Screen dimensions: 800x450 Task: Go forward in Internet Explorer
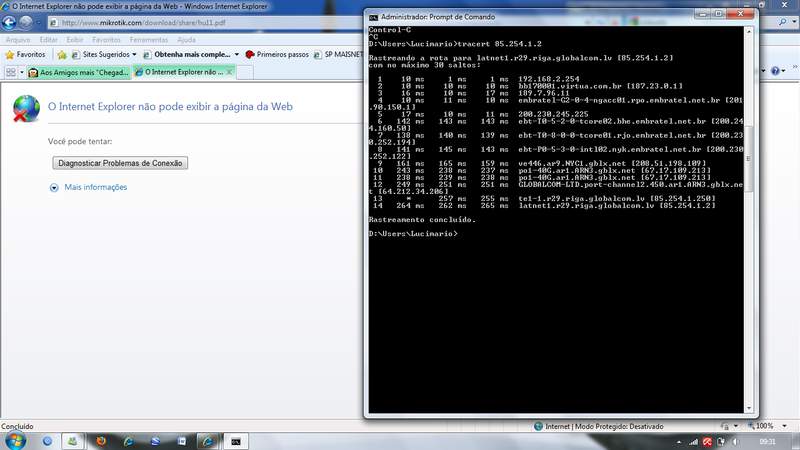[x=26, y=22]
